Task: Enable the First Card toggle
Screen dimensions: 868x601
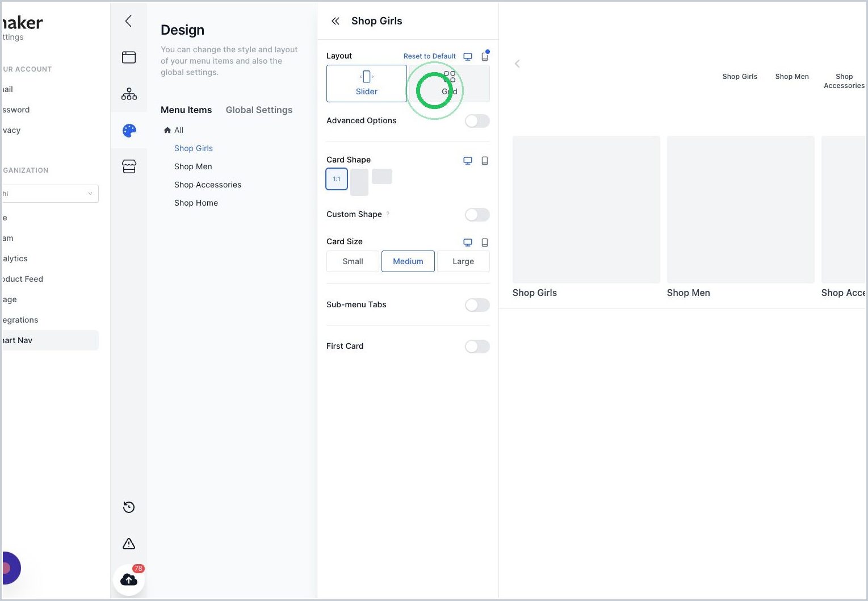Action: click(477, 347)
